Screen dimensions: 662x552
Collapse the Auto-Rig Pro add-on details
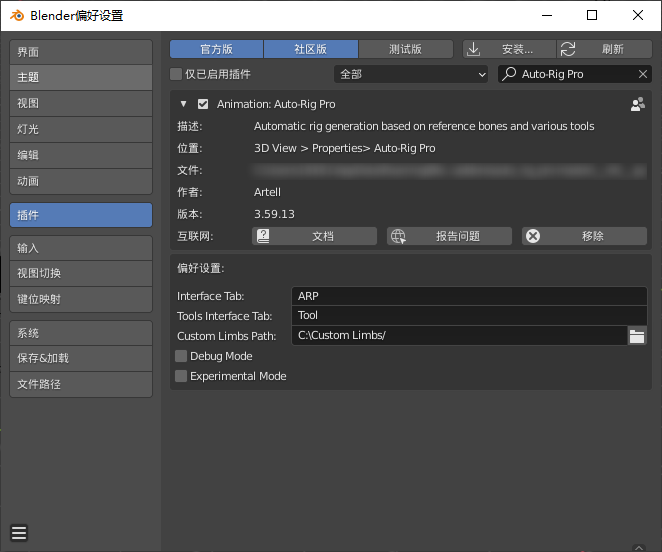coord(183,104)
